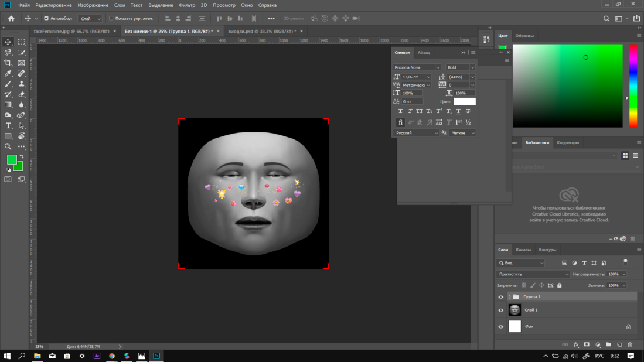Swap foreground and background colors

[x=22, y=156]
